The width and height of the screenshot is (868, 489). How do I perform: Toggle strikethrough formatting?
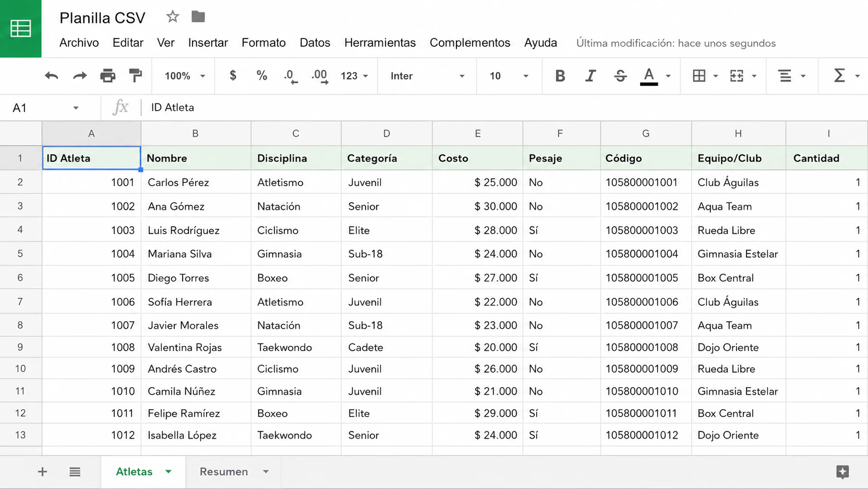(x=620, y=76)
